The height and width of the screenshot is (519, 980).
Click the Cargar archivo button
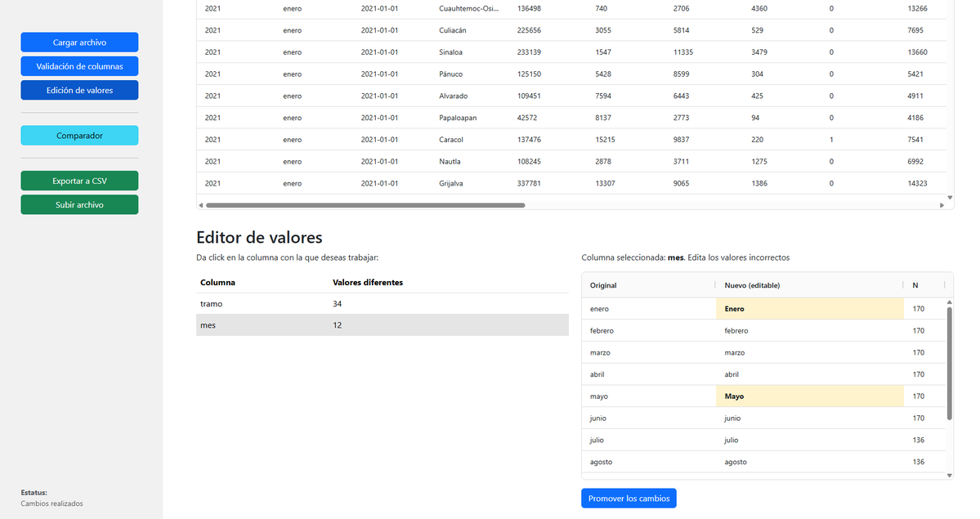[x=79, y=42]
